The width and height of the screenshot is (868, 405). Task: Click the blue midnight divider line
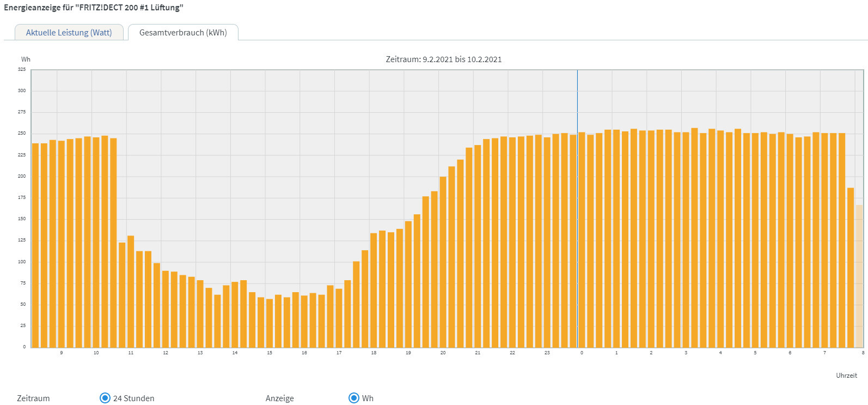click(577, 218)
